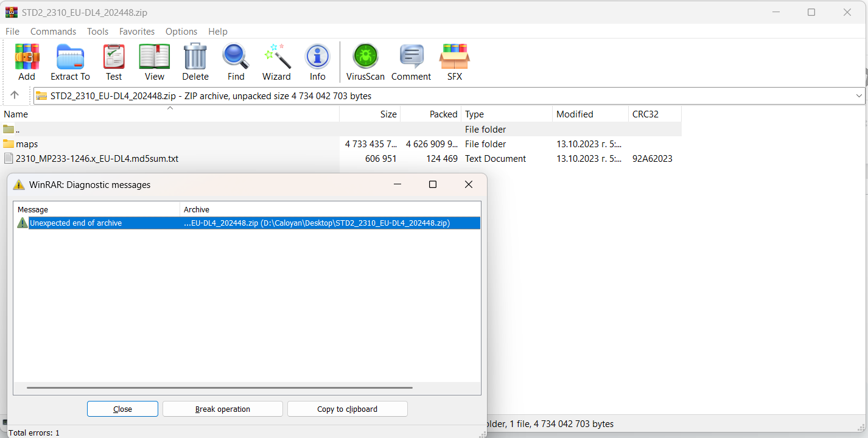Viewport: 868px width, 438px height.
Task: Click the Close button in the diagnostics dialog
Action: (122, 409)
